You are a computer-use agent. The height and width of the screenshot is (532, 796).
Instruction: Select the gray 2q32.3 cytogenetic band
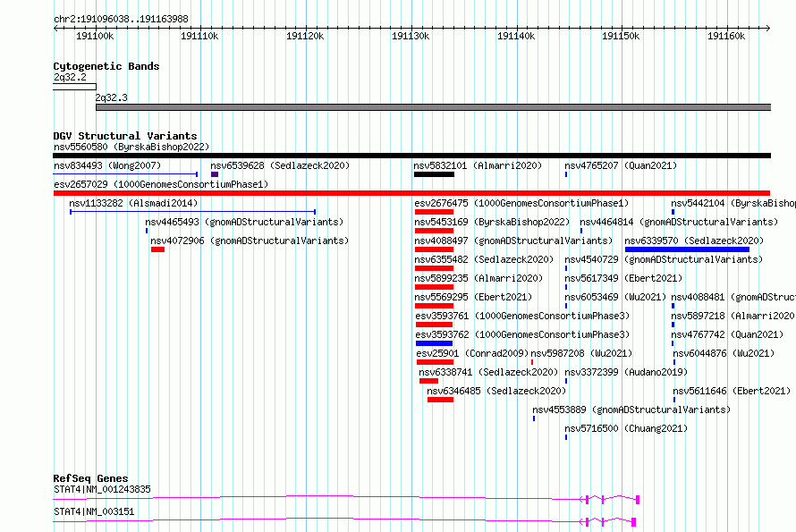(x=434, y=107)
